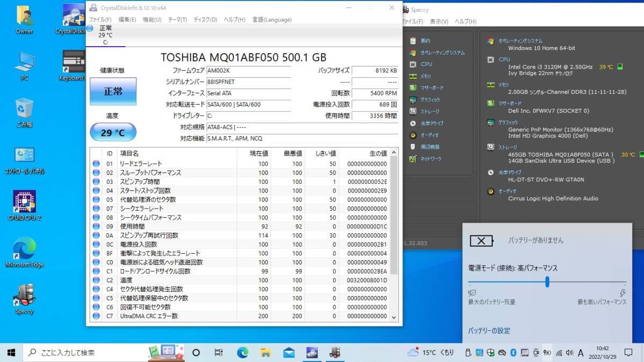
Task: Launch CPUID CPU-Z from the desktop
Action: point(24,206)
